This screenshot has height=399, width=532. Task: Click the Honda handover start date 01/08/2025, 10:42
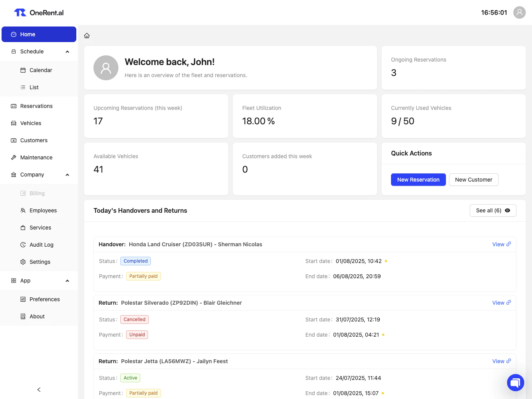click(x=359, y=261)
